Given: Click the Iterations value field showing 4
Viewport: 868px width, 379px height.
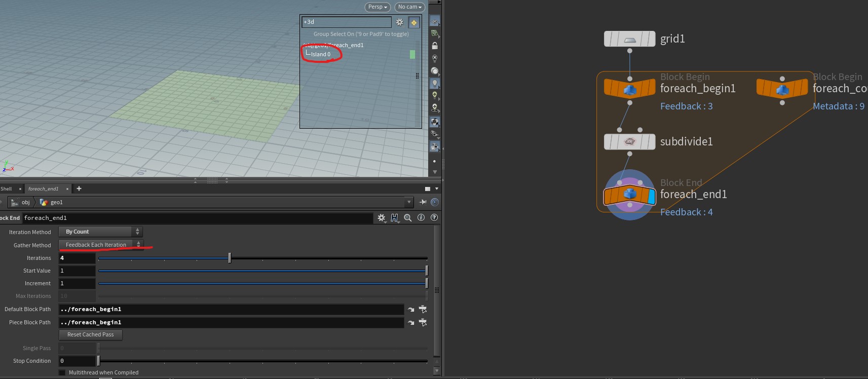Looking at the screenshot, I should [77, 258].
